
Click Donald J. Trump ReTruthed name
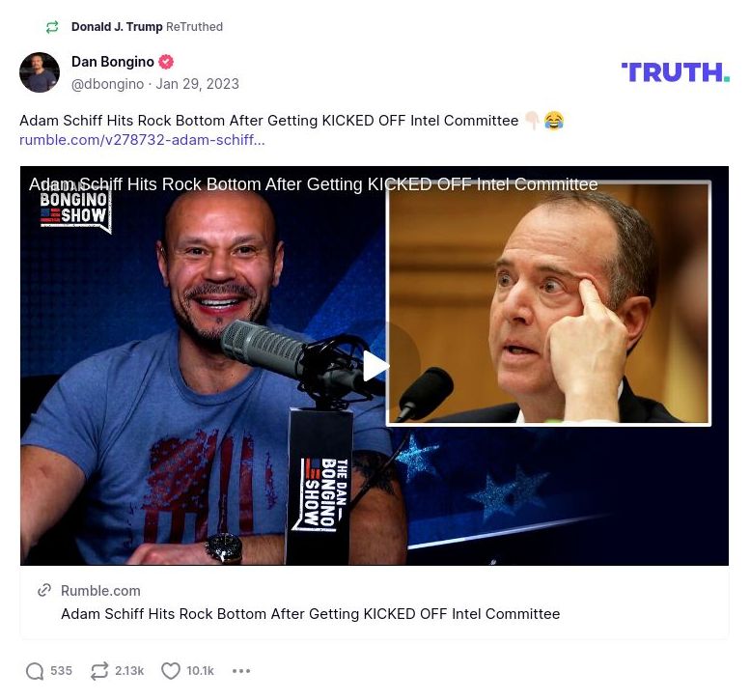click(117, 27)
